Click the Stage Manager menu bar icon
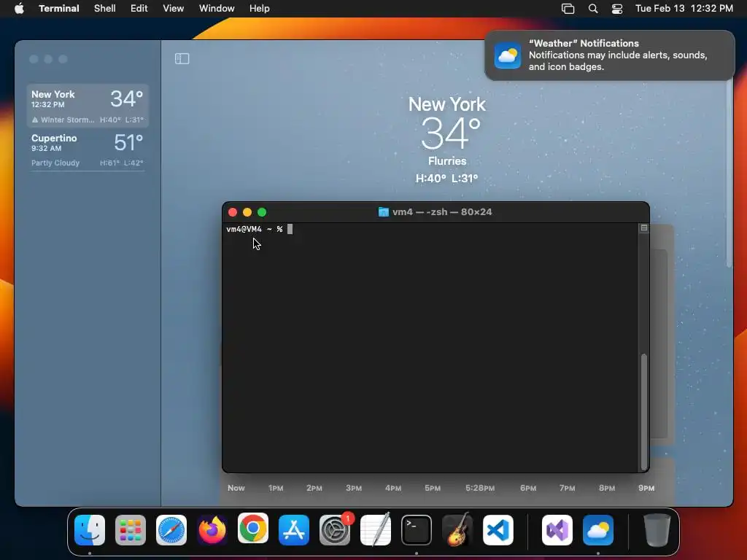The image size is (747, 560). tap(568, 9)
